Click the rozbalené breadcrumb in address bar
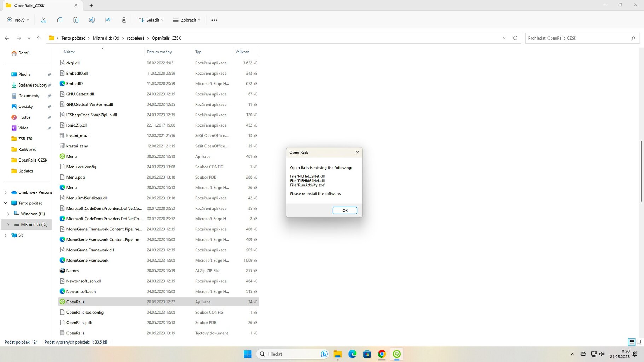The width and height of the screenshot is (644, 362). pos(135,38)
